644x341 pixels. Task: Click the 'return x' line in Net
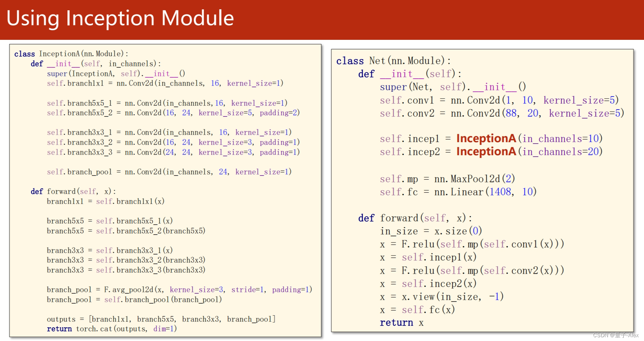(402, 323)
